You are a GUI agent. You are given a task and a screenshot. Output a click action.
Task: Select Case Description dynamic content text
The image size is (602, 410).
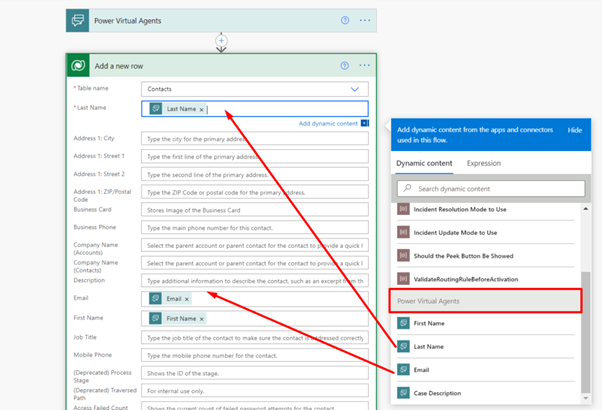[x=437, y=393]
